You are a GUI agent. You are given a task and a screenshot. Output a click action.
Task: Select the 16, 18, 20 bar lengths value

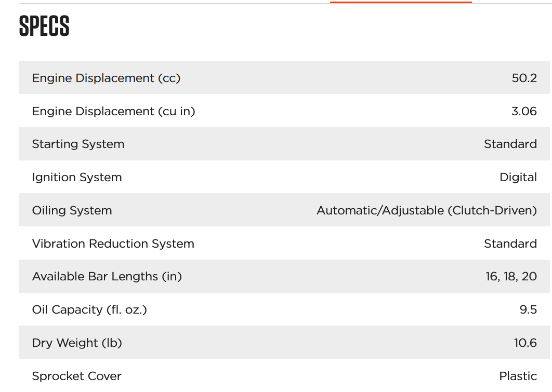[511, 276]
